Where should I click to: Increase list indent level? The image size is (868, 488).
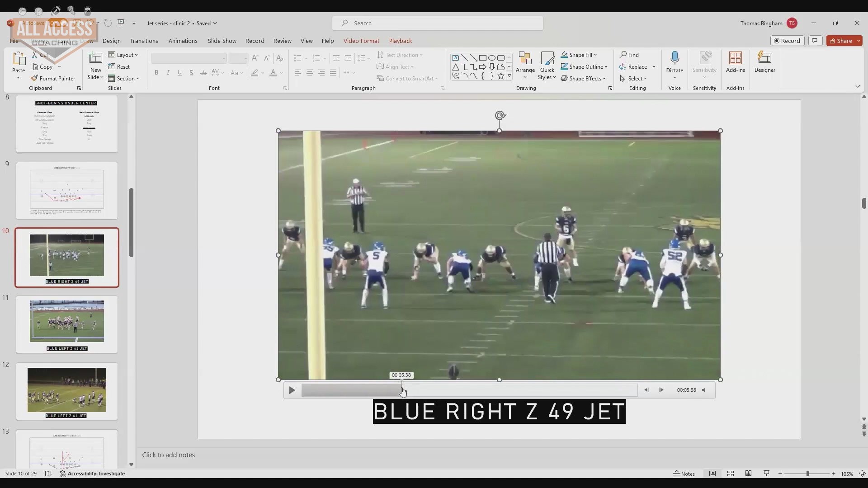tap(348, 58)
